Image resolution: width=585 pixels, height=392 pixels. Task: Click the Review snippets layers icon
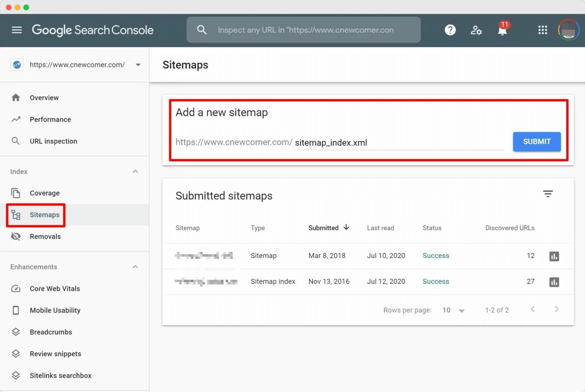tap(16, 354)
